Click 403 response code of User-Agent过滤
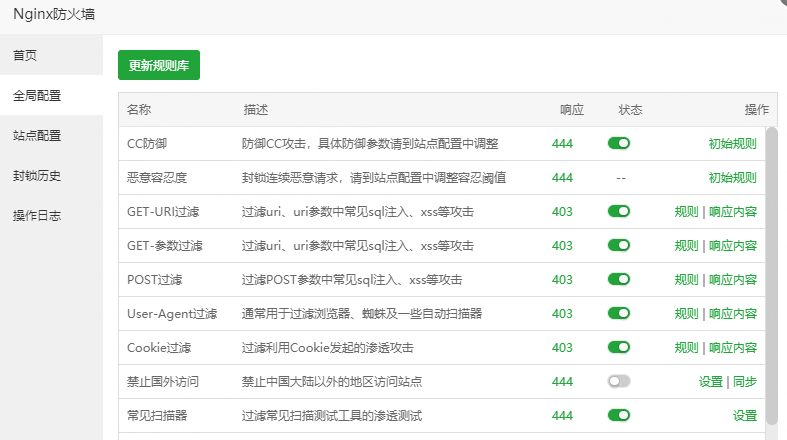 (x=562, y=314)
